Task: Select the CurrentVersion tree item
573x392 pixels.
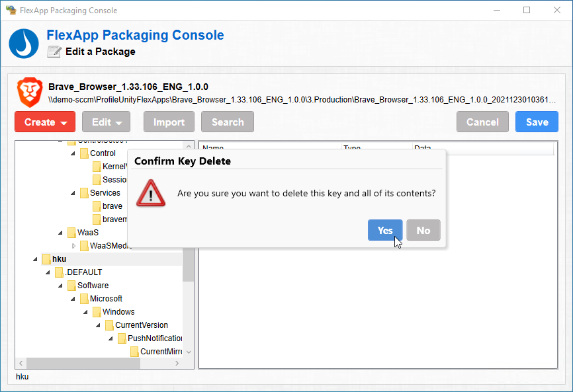Action: point(141,325)
